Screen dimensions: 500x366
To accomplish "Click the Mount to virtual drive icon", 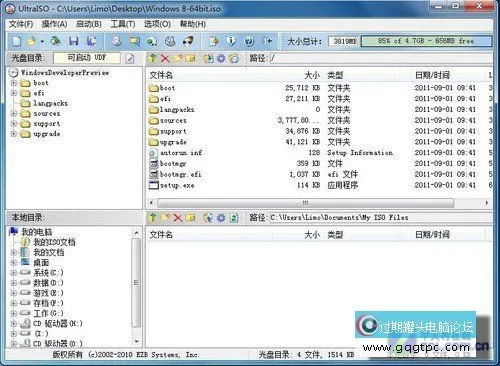I will click(170, 41).
